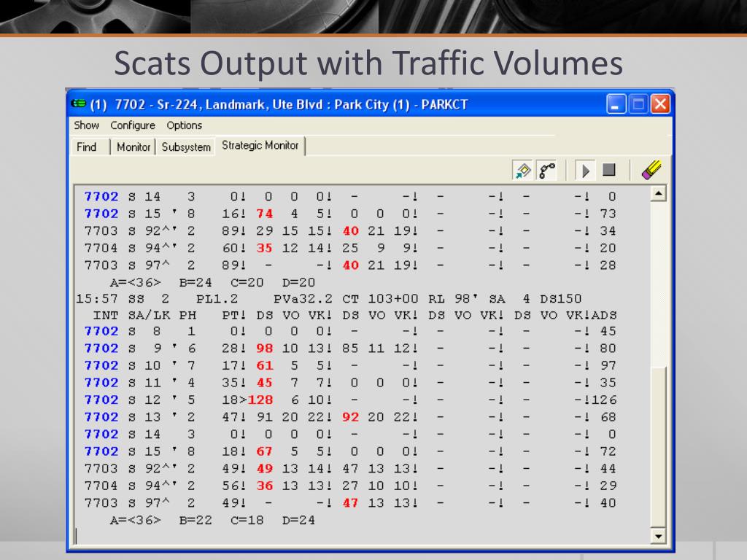747x560 pixels.
Task: Select the Strategic Monitor tab
Action: pyautogui.click(x=260, y=145)
